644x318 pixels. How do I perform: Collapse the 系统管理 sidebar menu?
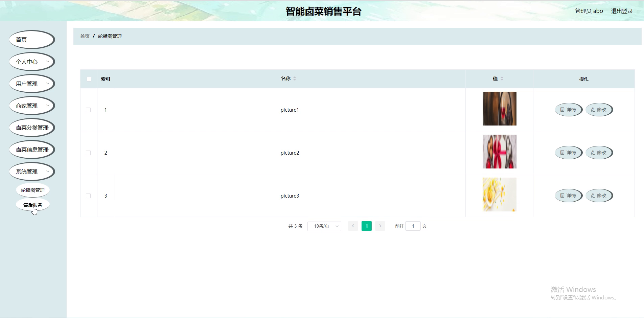coord(32,172)
